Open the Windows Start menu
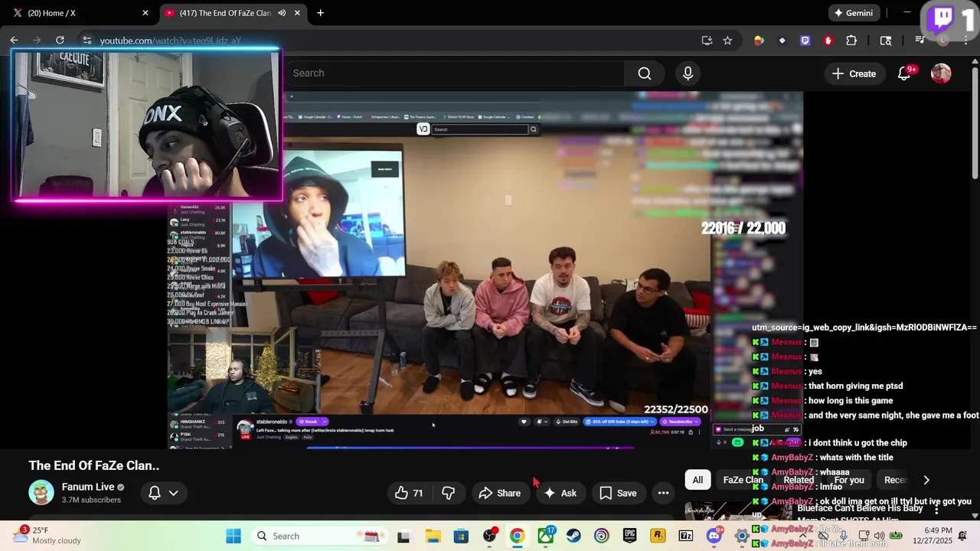 click(234, 536)
